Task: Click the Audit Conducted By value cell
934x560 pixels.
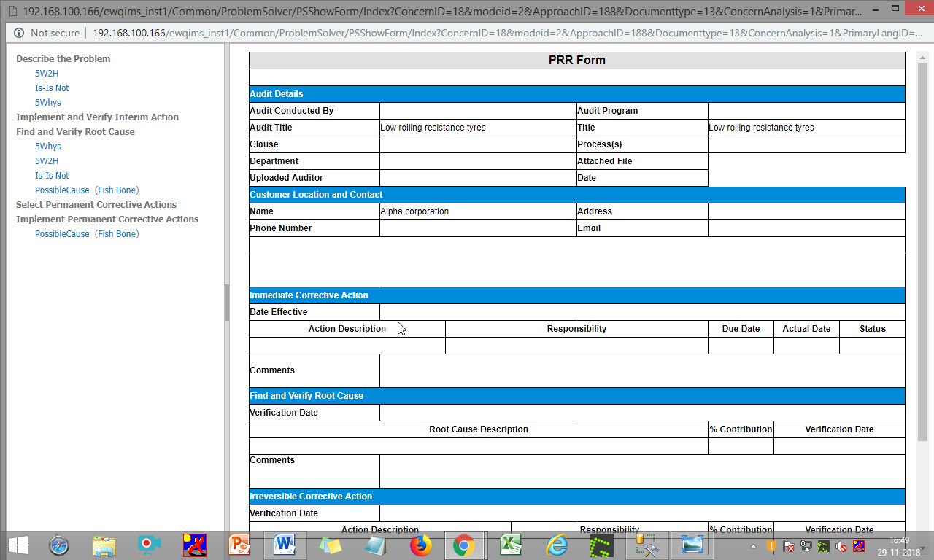Action: point(478,111)
